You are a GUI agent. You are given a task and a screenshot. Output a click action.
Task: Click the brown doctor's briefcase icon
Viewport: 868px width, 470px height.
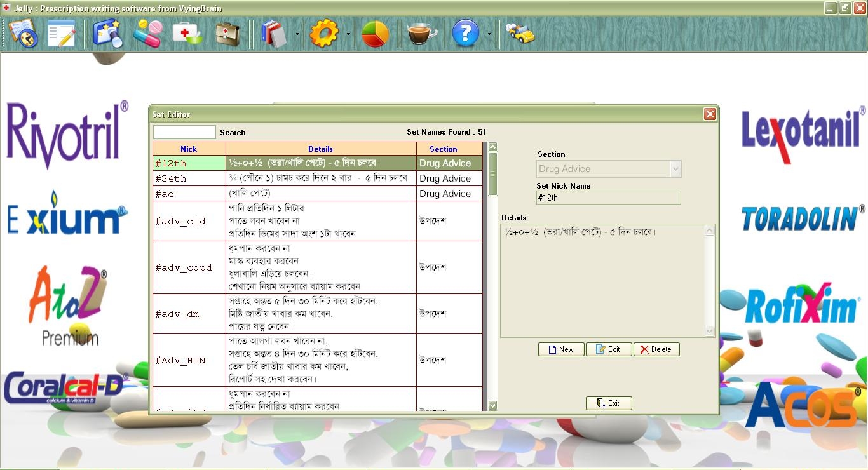tap(227, 34)
